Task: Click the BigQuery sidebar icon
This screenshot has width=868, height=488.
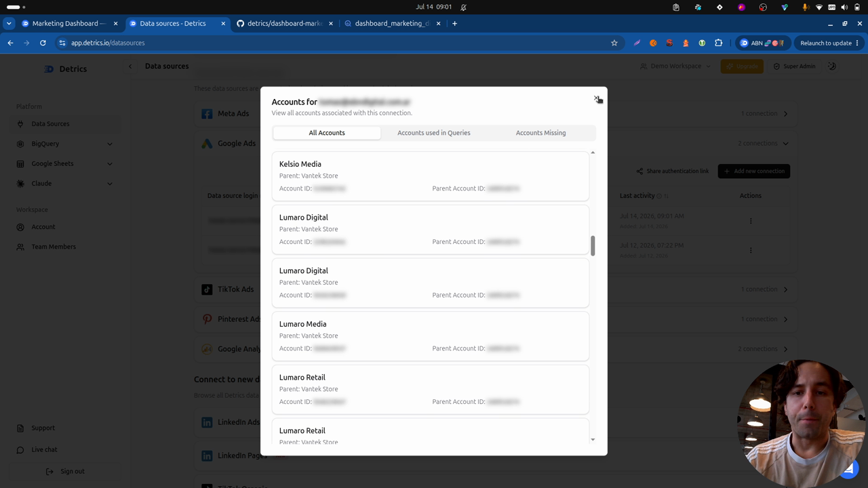Action: (20, 144)
